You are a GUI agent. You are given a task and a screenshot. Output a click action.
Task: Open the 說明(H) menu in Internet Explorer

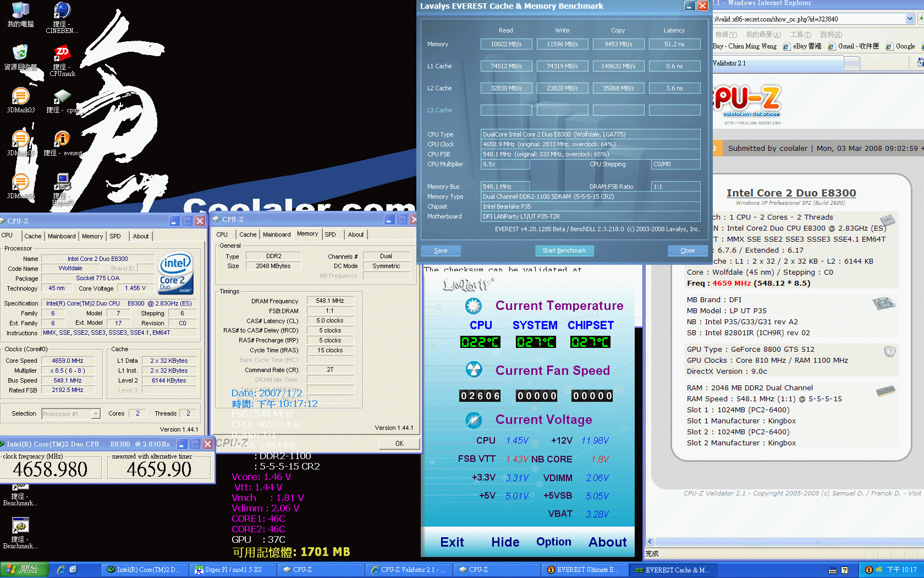(x=831, y=35)
